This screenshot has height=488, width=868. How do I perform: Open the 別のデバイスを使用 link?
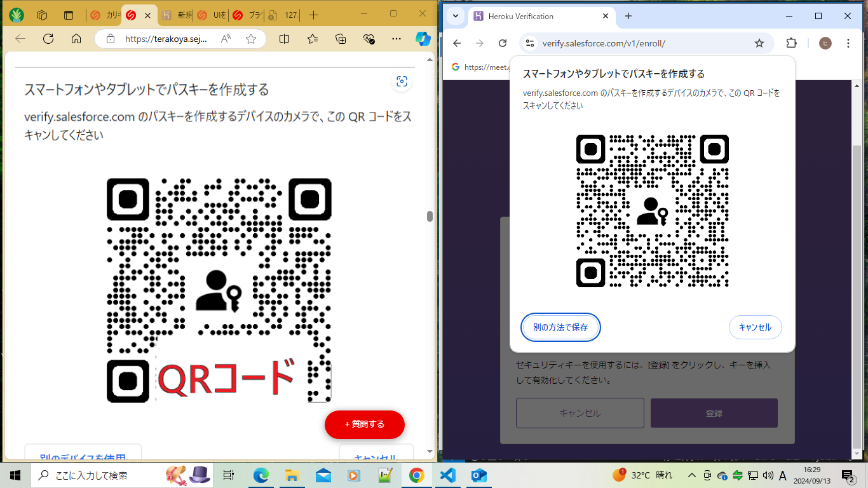click(83, 457)
